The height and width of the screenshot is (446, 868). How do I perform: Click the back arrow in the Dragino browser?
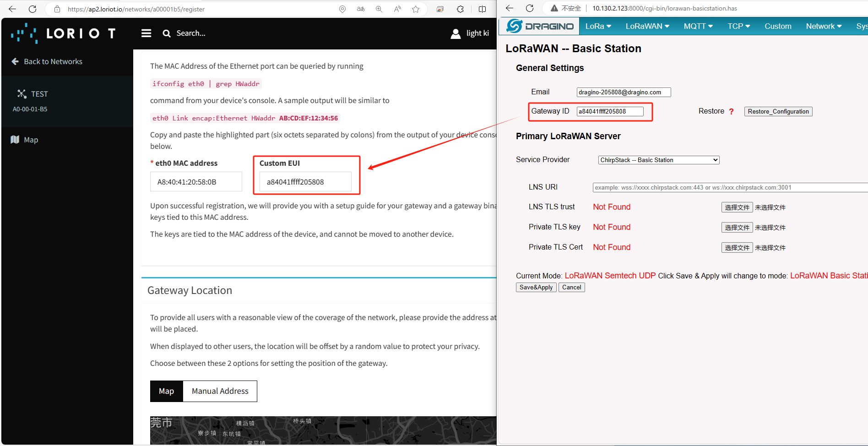pyautogui.click(x=510, y=8)
